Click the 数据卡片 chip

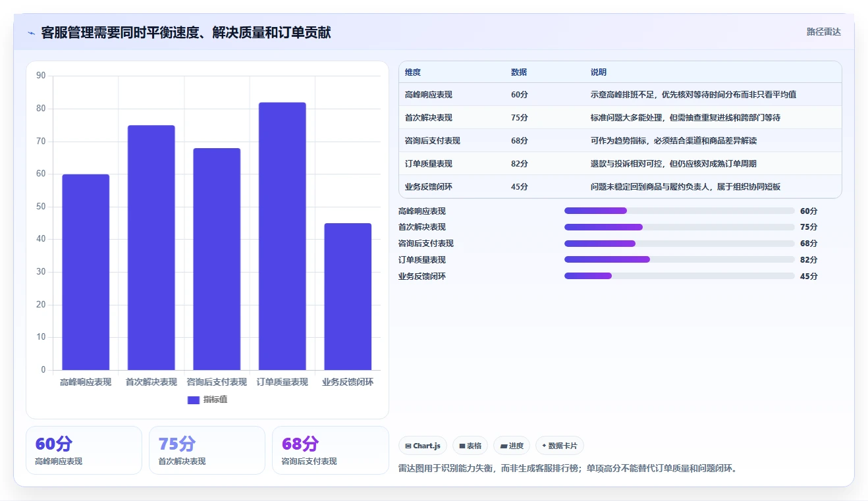point(560,446)
